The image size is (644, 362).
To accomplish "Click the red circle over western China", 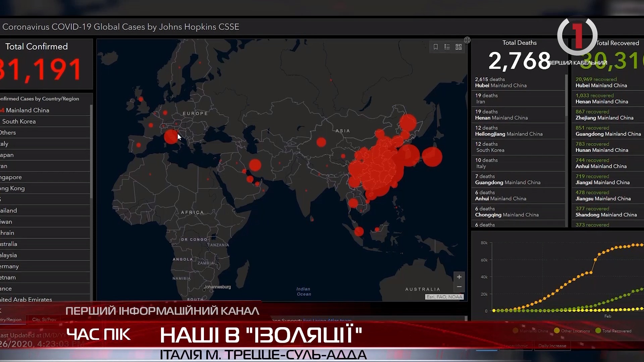I will coord(321,142).
